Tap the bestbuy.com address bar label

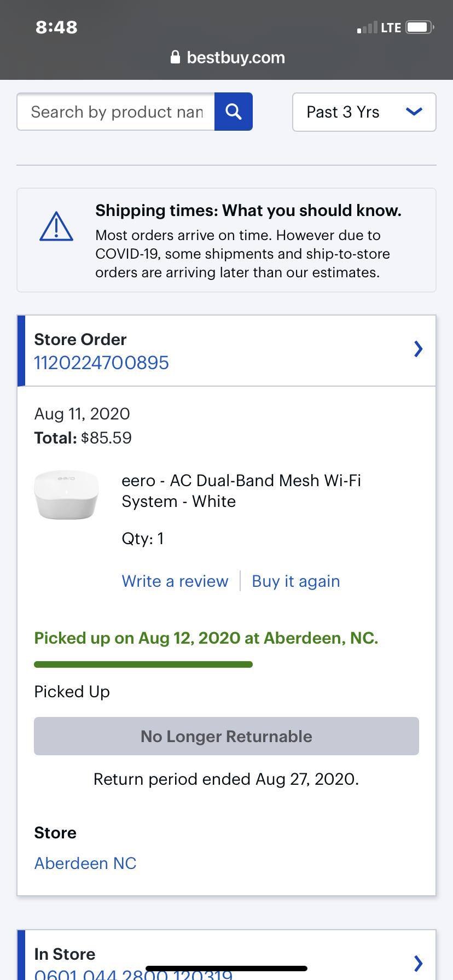pyautogui.click(x=235, y=57)
